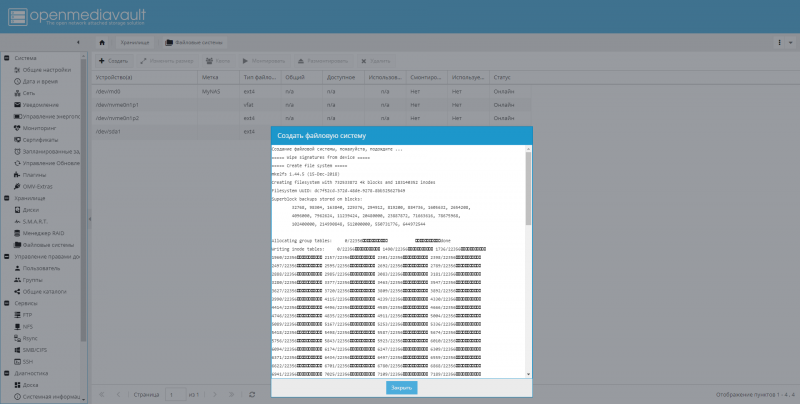
Task: Click the Хранилище breadcrumb item
Action: (x=135, y=43)
